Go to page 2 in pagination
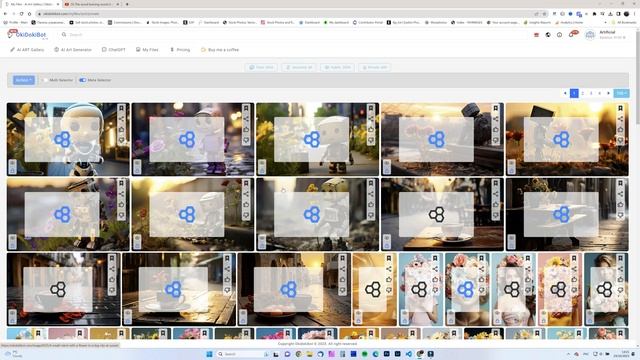This screenshot has height=360, width=640. click(x=582, y=93)
